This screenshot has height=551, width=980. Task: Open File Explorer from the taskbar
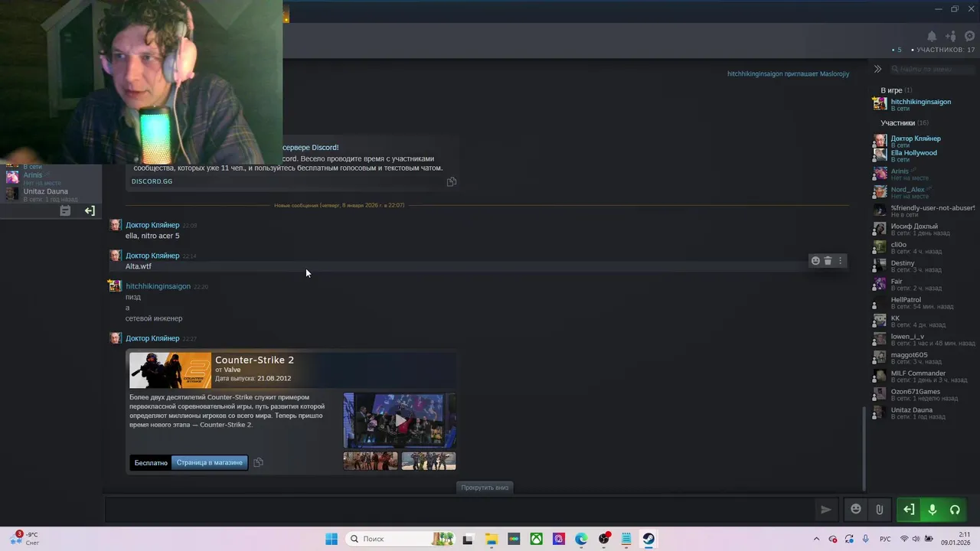coord(491,539)
